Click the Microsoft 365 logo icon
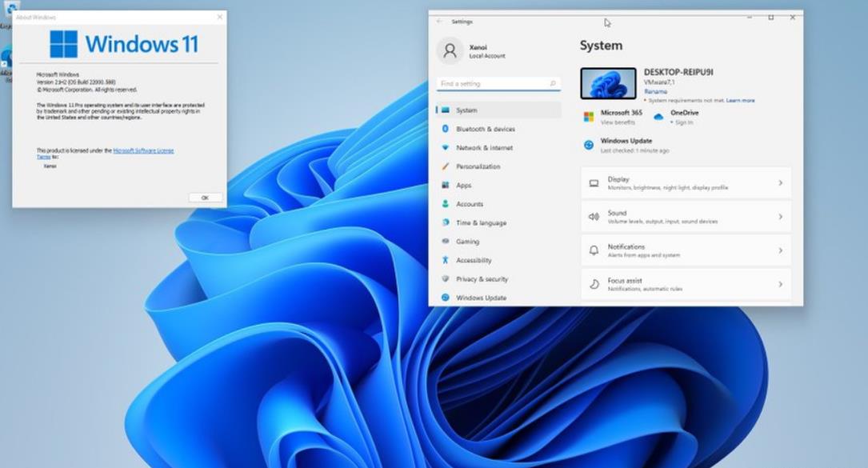The image size is (868, 468). coord(589,117)
